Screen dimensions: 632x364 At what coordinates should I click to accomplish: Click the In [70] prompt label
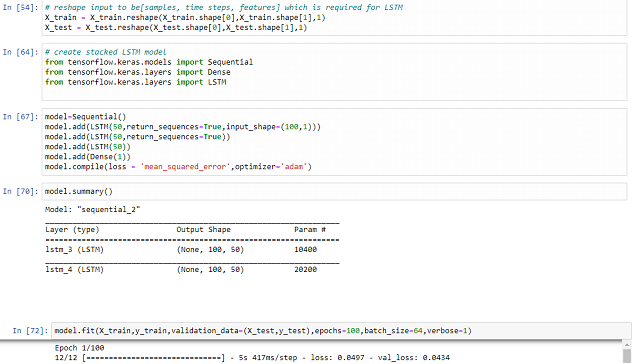tap(20, 191)
